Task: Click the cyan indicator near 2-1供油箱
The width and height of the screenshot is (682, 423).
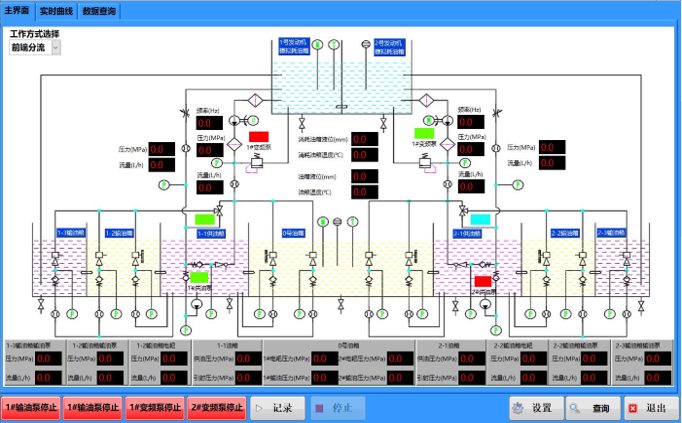Action: [480, 219]
